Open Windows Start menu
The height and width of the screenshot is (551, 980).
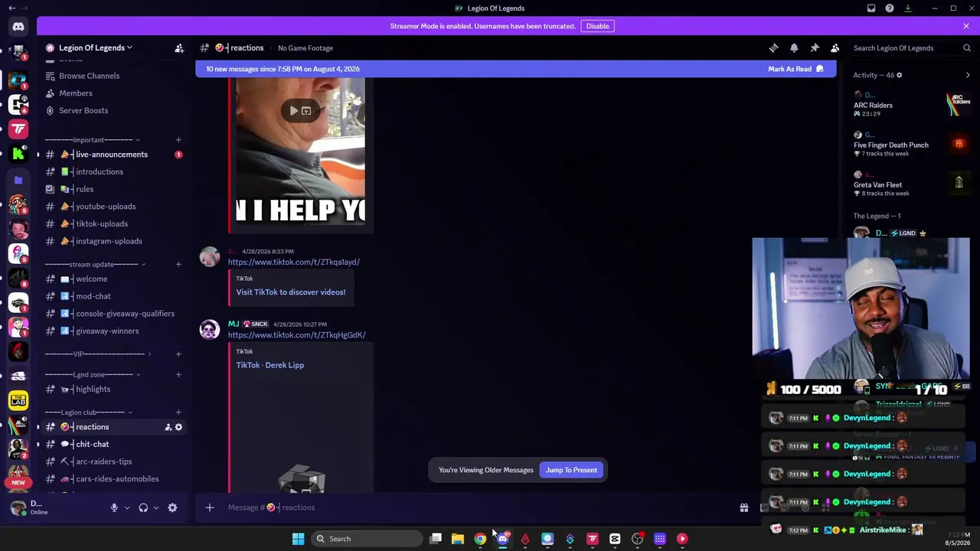298,539
